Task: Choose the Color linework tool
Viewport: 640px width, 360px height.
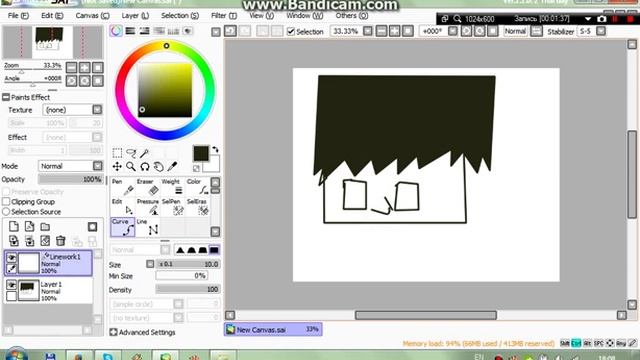Action: point(198,187)
